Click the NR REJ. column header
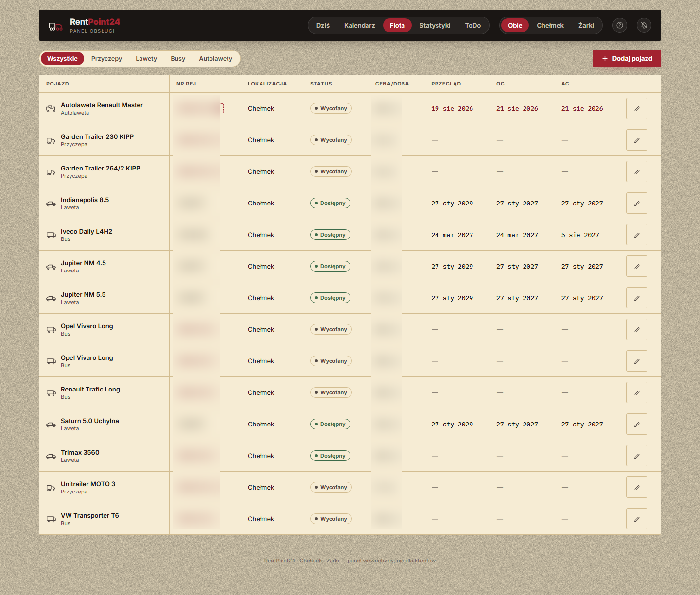Image resolution: width=700 pixels, height=595 pixels. (187, 84)
